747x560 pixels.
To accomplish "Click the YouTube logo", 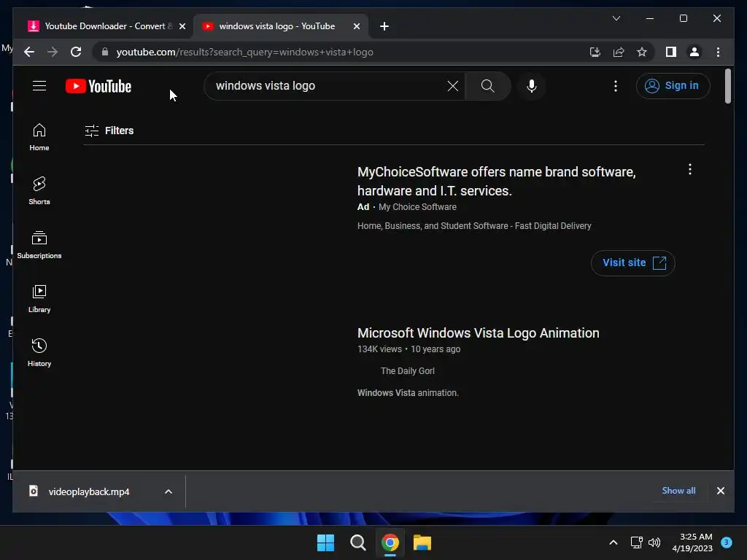I will 98,86.
